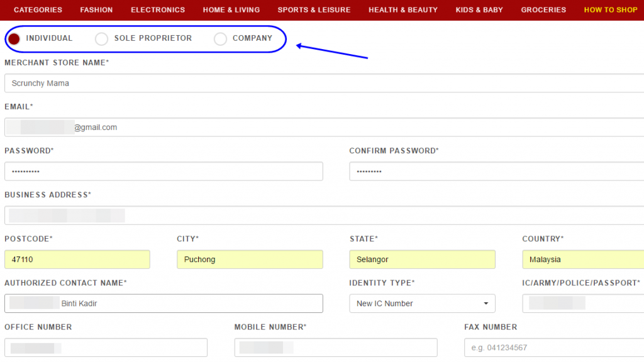The height and width of the screenshot is (362, 644).
Task: Open the Identity Type dropdown
Action: coord(422,304)
